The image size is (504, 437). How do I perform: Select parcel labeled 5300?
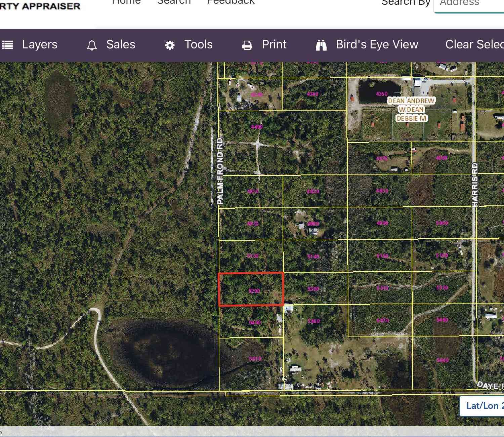click(x=313, y=289)
